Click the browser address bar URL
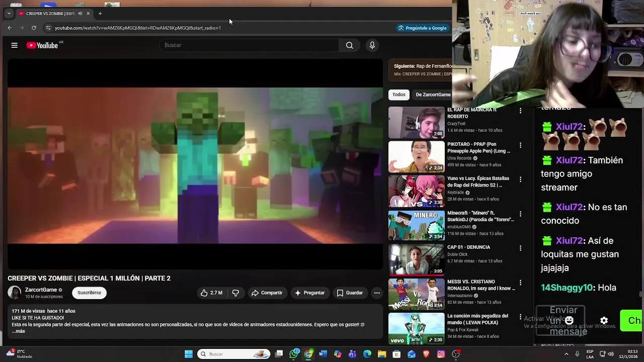 pos(138,28)
